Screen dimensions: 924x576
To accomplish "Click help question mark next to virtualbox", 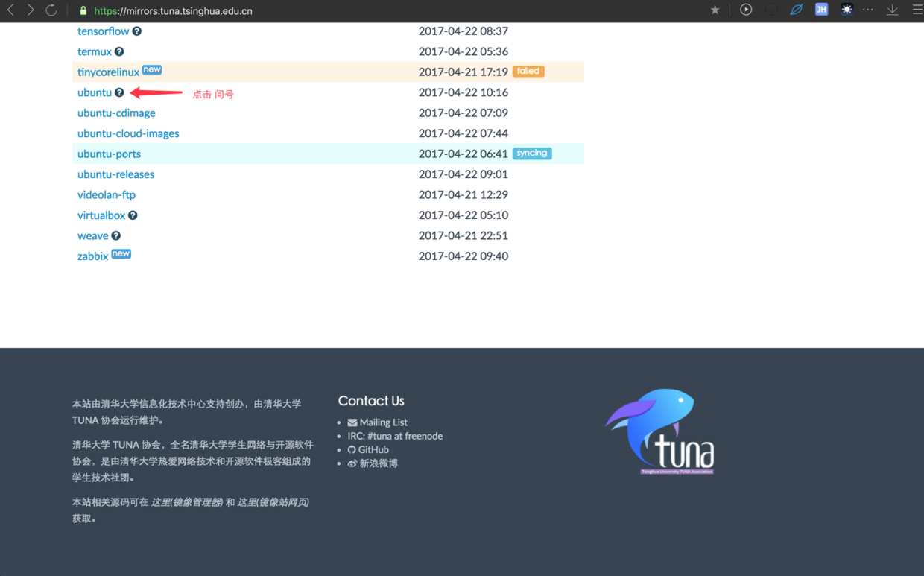I will point(133,215).
